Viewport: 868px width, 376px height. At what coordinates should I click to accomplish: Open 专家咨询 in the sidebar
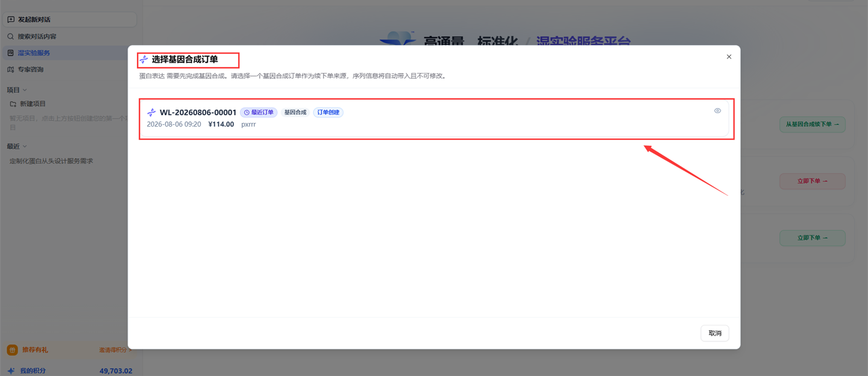point(69,69)
